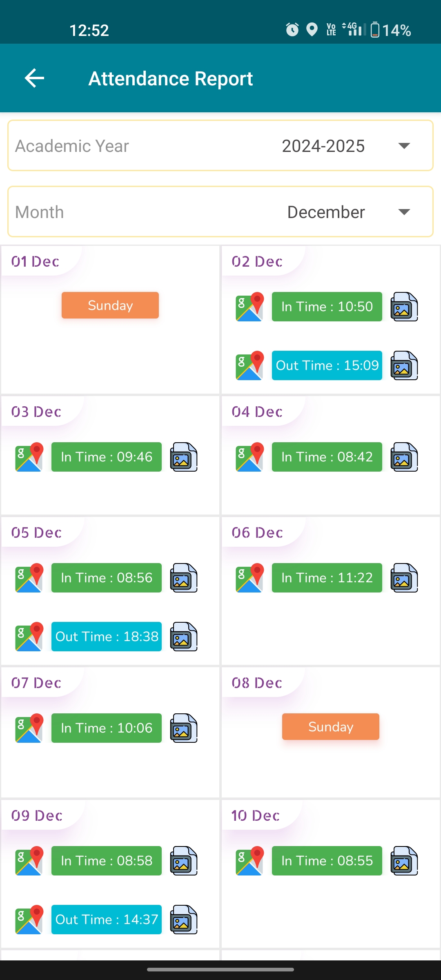The width and height of the screenshot is (441, 980).
Task: Open map location for 02 Dec In Time
Action: (249, 307)
